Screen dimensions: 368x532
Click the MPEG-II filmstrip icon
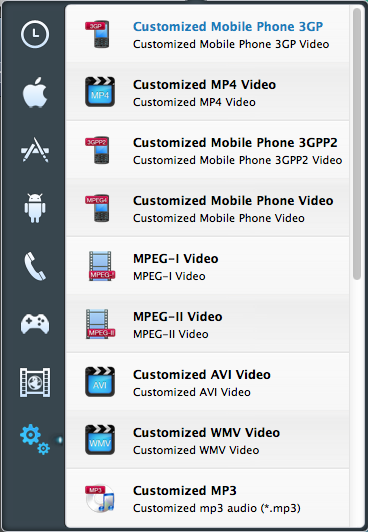(x=100, y=324)
